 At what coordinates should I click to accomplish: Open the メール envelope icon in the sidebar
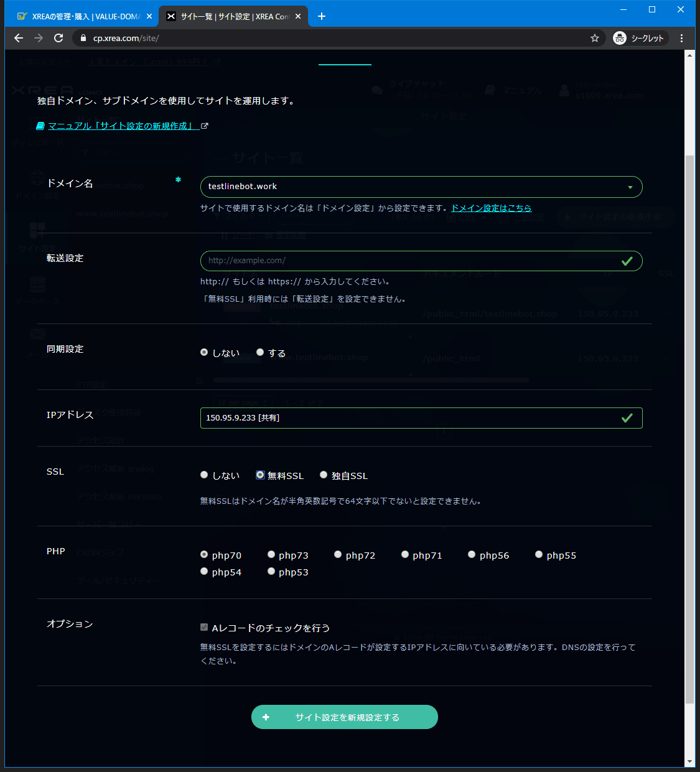pos(37,334)
